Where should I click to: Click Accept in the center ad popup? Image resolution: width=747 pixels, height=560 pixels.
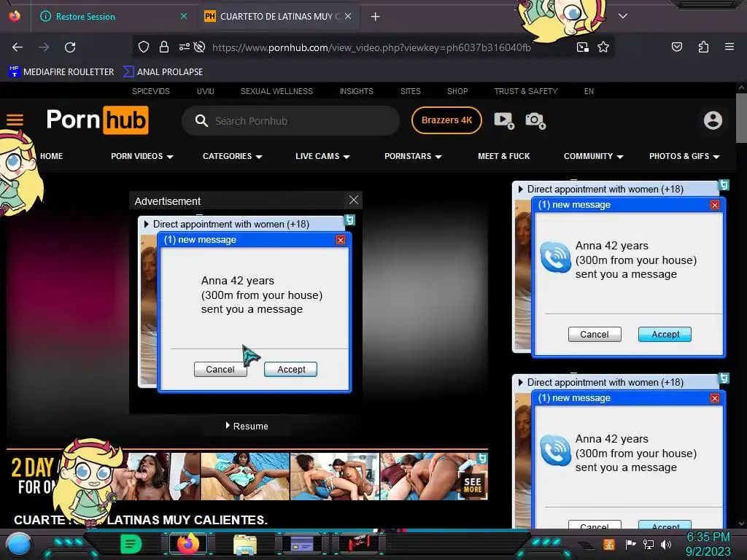(290, 370)
